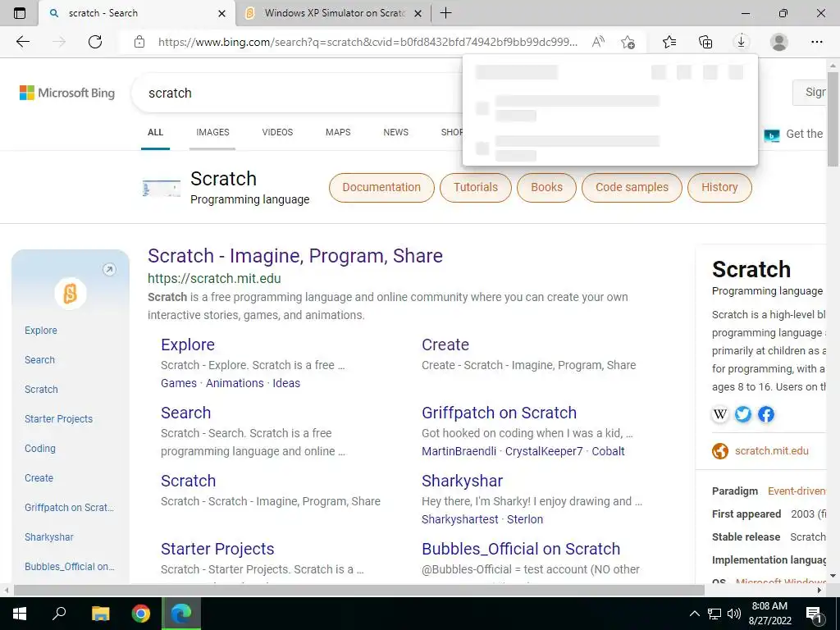840x630 pixels.
Task: Open Settings and more ellipsis menu
Action: tap(816, 42)
